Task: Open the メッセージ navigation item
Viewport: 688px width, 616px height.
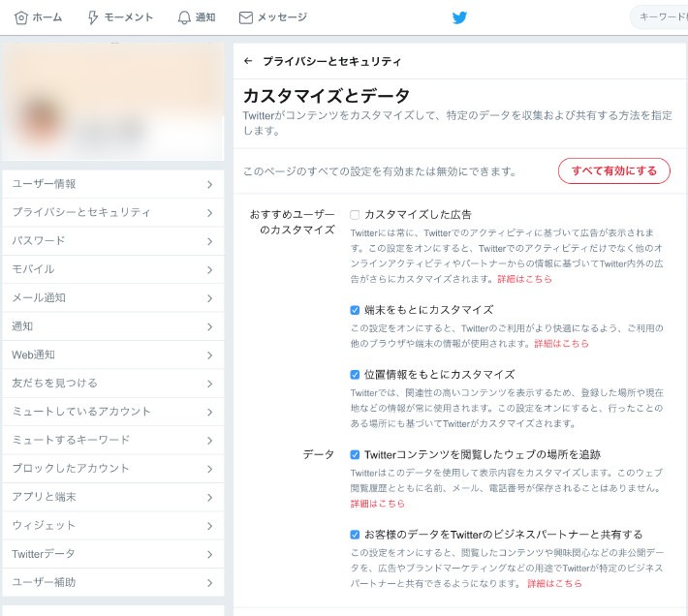Action: [273, 17]
